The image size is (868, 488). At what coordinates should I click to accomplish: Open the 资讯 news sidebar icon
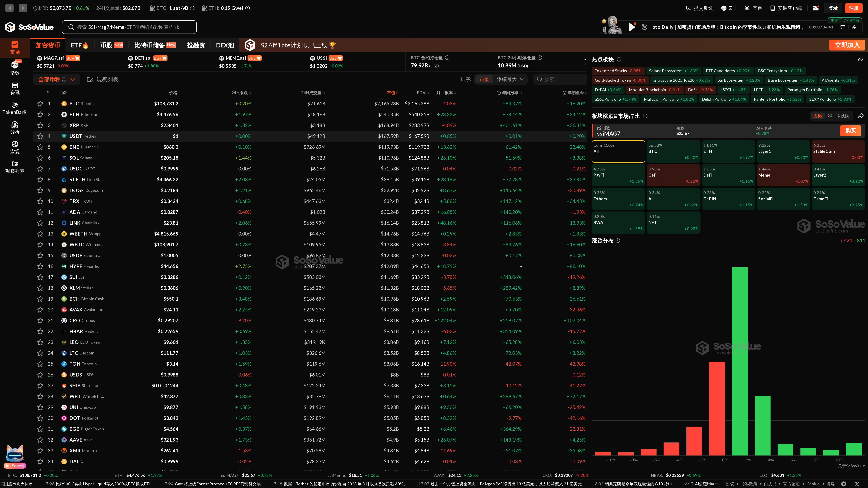pos(15,89)
